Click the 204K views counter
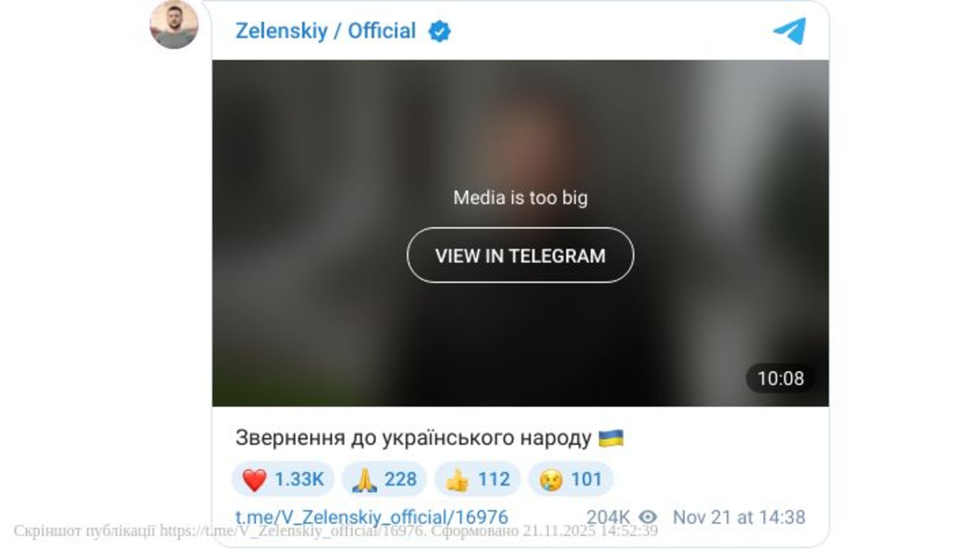The image size is (980, 555). coord(608,517)
